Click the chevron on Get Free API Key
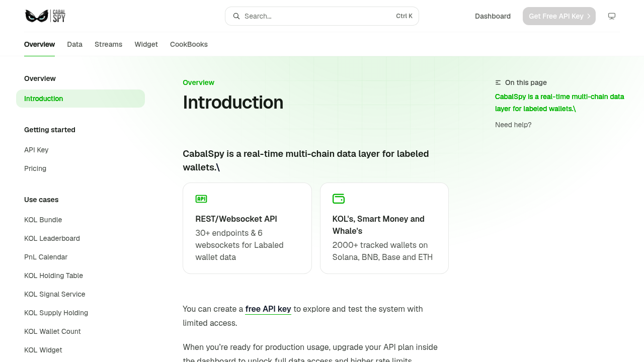 [589, 16]
